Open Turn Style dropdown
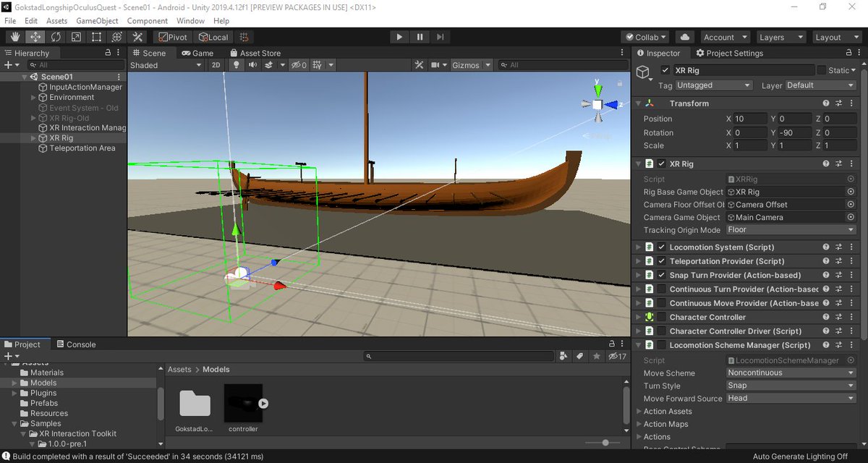868x463 pixels. point(791,386)
